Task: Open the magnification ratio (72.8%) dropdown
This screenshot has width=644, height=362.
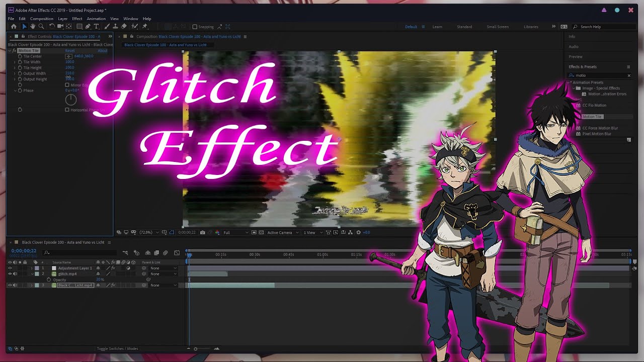Action: coord(149,232)
